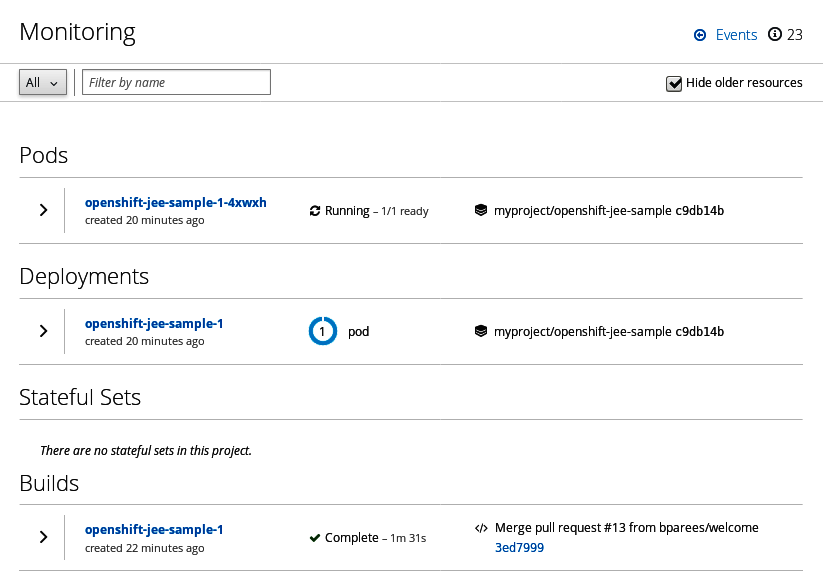Click the Running refresh status icon

[315, 211]
